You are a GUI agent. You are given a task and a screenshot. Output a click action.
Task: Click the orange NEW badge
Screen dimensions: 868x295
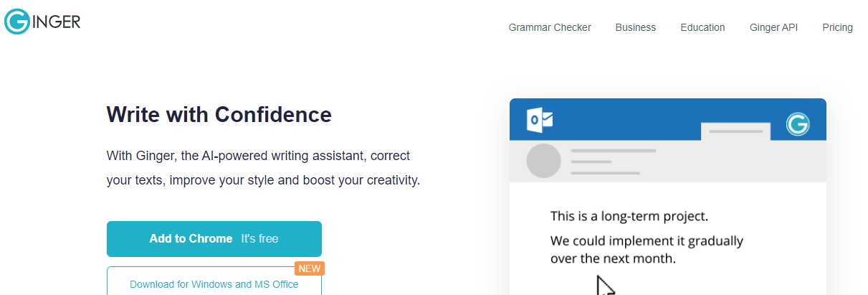point(310,268)
